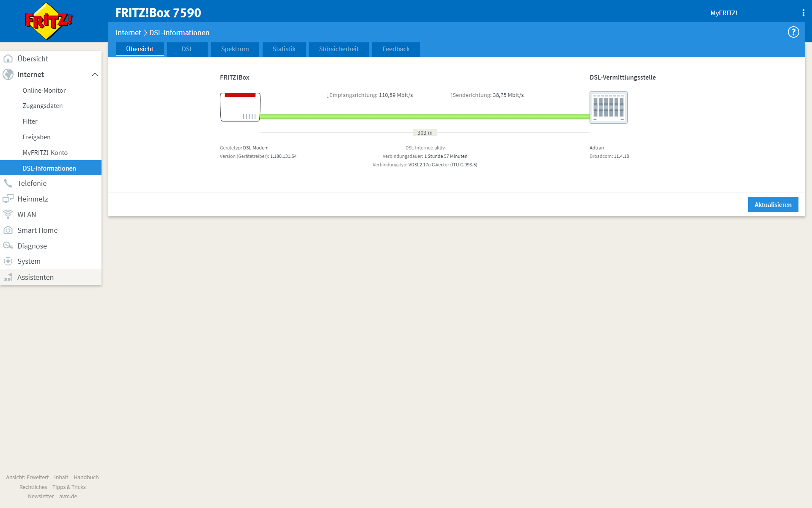Click the green DSL connection line
Screen dimensions: 812x508
pos(424,117)
